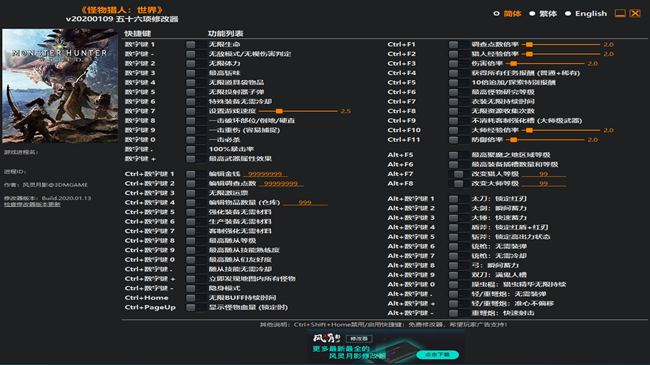This screenshot has width=650, height=365.
Task: Click the 改变猎人等级 value field
Action: click(x=543, y=174)
